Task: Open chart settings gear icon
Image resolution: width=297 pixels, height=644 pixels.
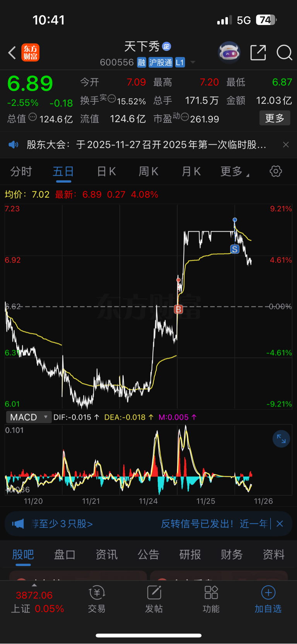Action: tap(276, 171)
